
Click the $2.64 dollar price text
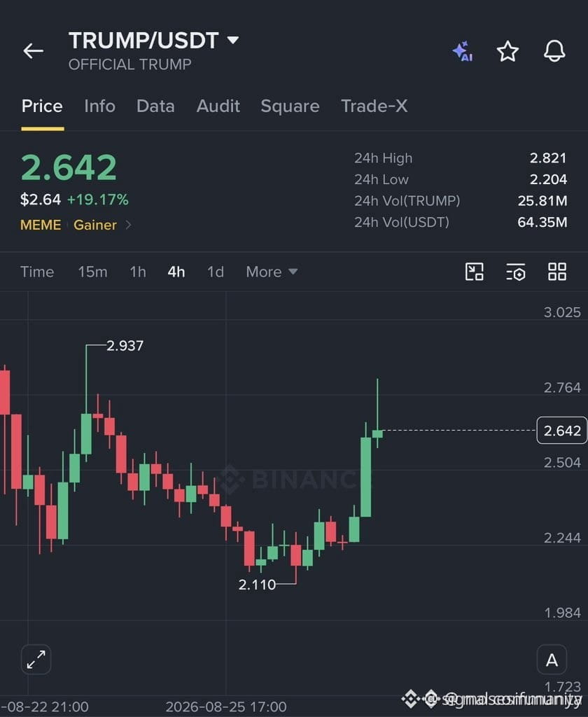pyautogui.click(x=41, y=200)
